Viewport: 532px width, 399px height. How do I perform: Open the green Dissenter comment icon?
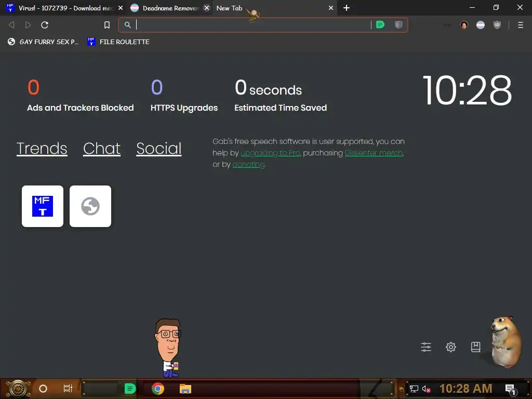pyautogui.click(x=380, y=24)
